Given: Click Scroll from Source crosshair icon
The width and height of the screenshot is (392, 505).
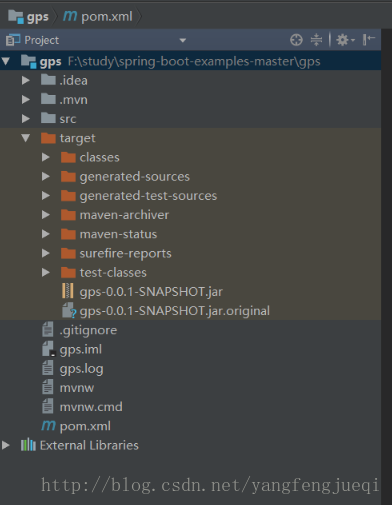Looking at the screenshot, I should tap(296, 40).
